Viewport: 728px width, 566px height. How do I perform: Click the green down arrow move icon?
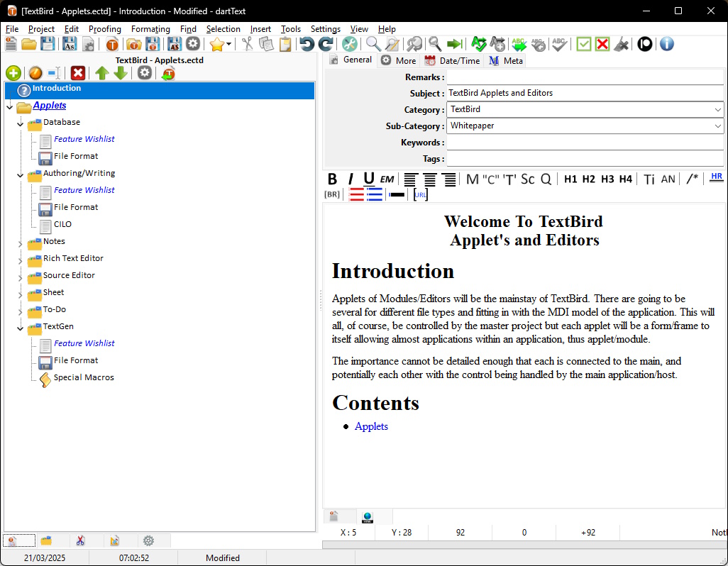[x=120, y=73]
